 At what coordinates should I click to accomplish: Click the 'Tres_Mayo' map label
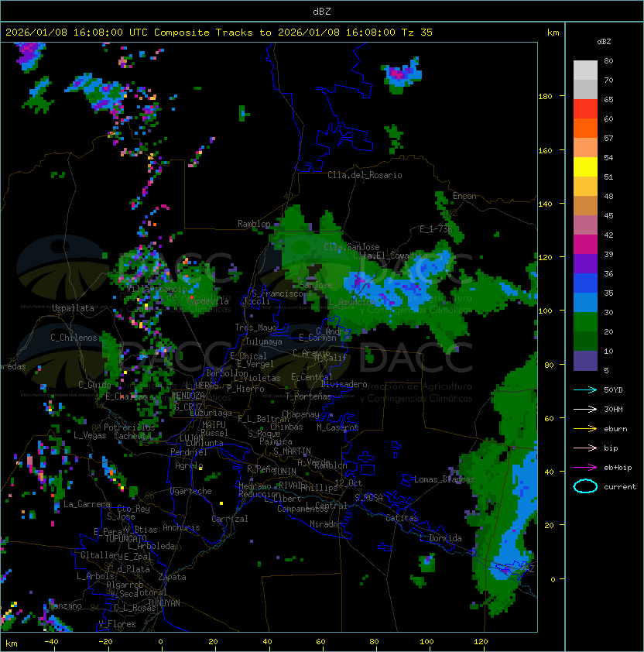click(x=255, y=328)
